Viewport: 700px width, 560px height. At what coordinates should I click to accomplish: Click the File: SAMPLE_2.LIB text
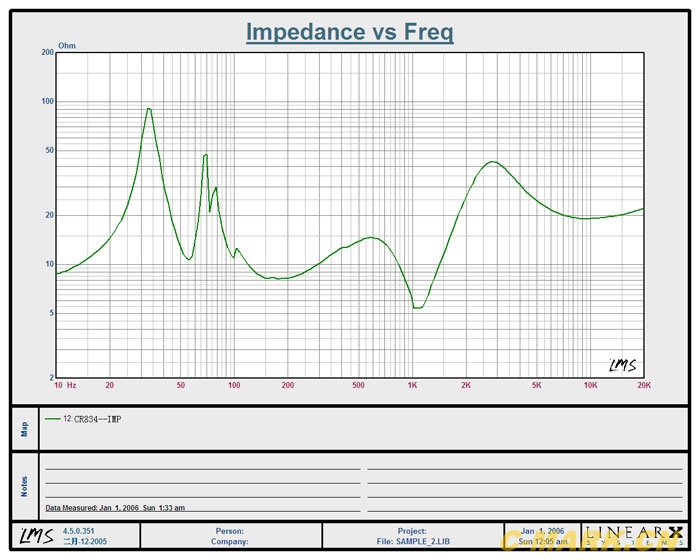(x=411, y=542)
